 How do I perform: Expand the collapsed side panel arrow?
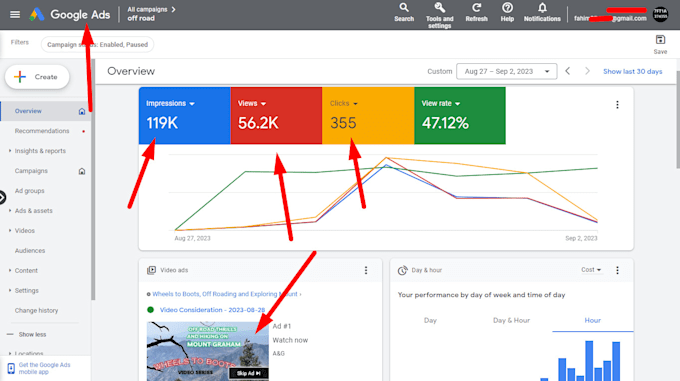pyautogui.click(x=2, y=198)
